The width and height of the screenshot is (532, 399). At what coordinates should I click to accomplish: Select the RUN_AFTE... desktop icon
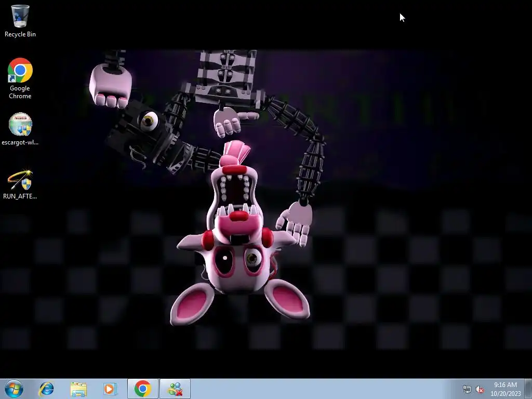20,184
